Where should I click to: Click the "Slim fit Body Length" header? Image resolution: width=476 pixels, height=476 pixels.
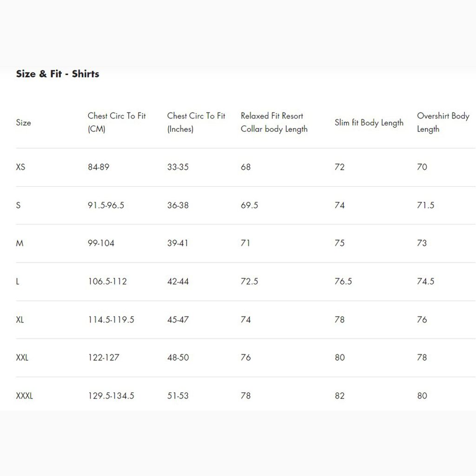pos(369,123)
